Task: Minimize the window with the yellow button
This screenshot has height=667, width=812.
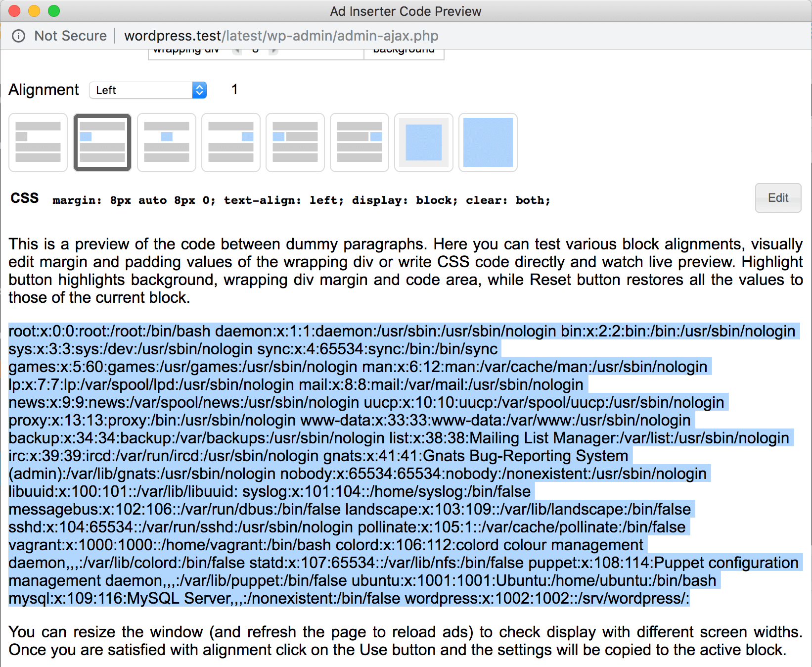Action: click(x=34, y=11)
